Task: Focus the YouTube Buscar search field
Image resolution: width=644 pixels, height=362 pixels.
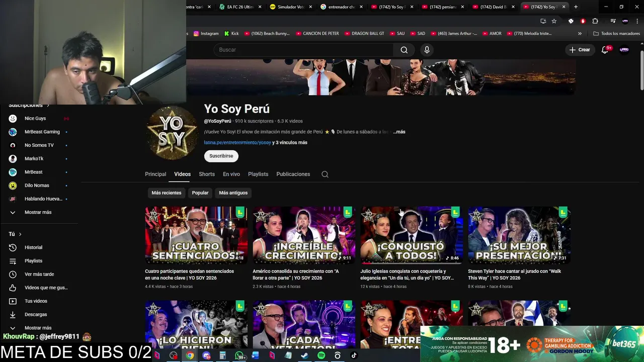Action: pos(303,50)
